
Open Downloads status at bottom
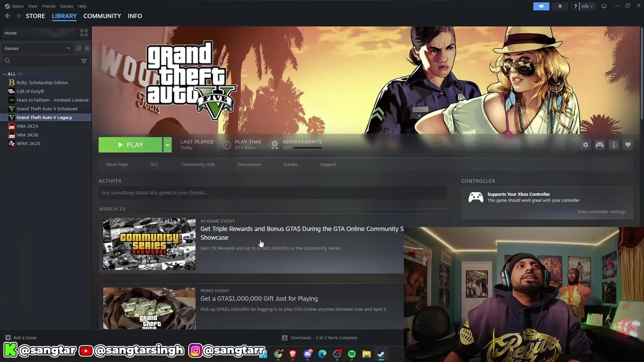tap(319, 338)
